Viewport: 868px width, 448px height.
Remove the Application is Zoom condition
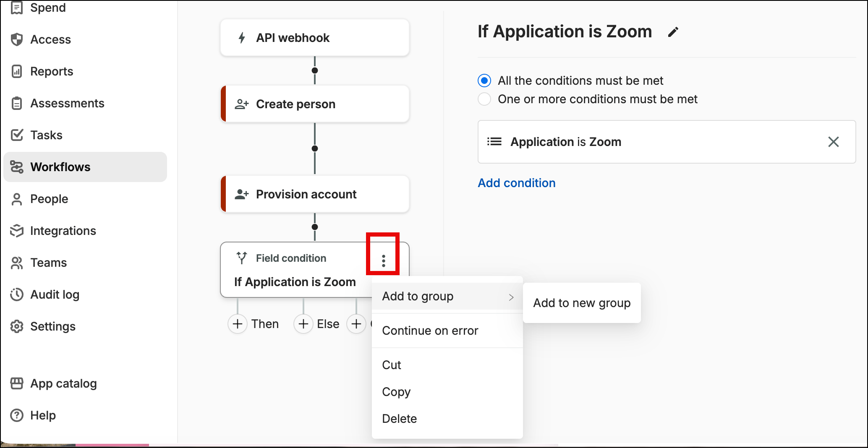pos(834,142)
